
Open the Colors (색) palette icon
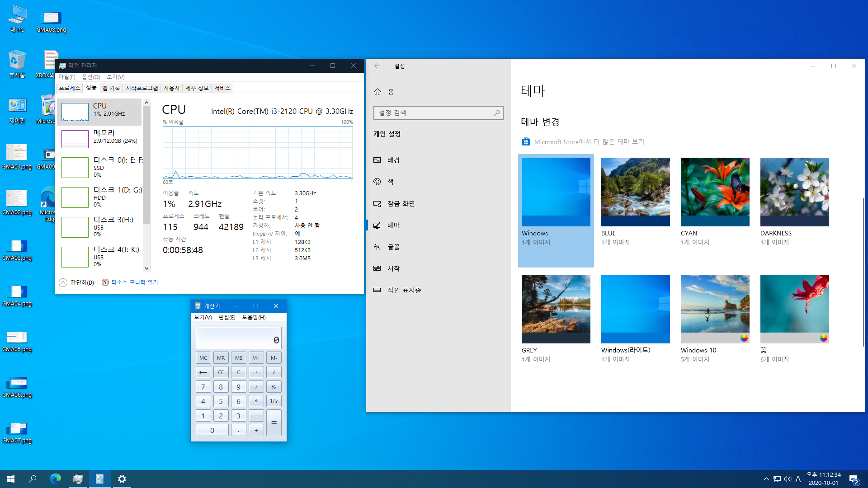click(377, 182)
